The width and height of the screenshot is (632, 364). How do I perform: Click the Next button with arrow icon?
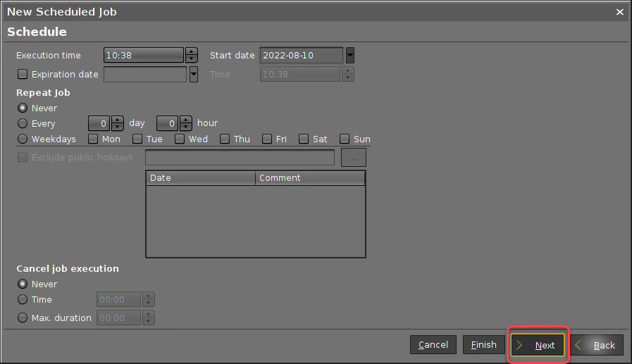click(x=538, y=345)
